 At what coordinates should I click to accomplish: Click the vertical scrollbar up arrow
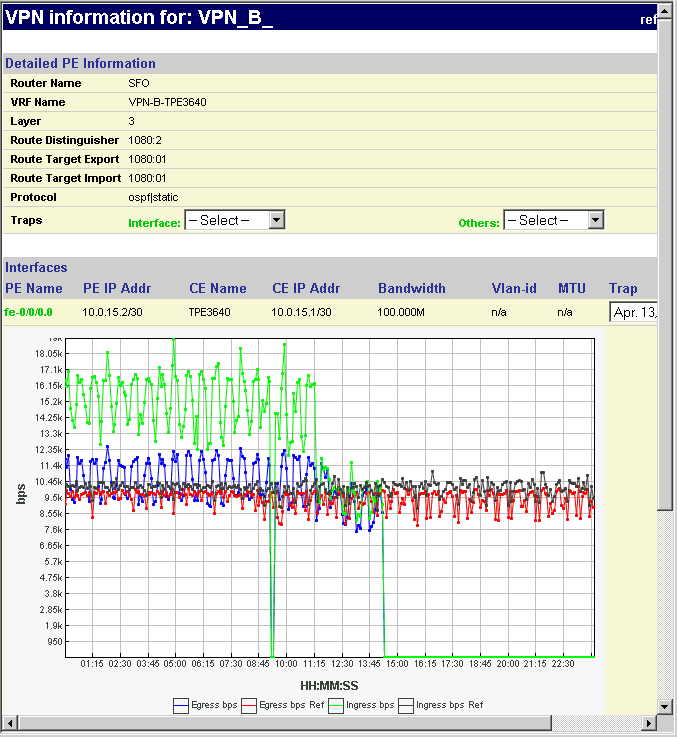[666, 9]
